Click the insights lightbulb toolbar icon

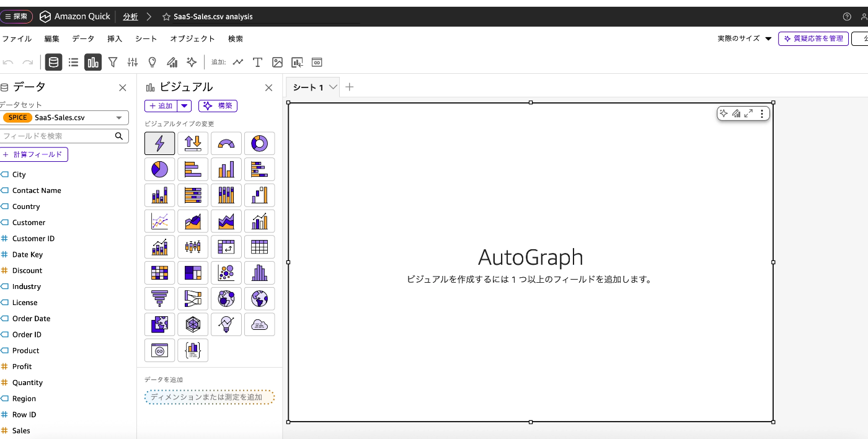[x=152, y=62]
